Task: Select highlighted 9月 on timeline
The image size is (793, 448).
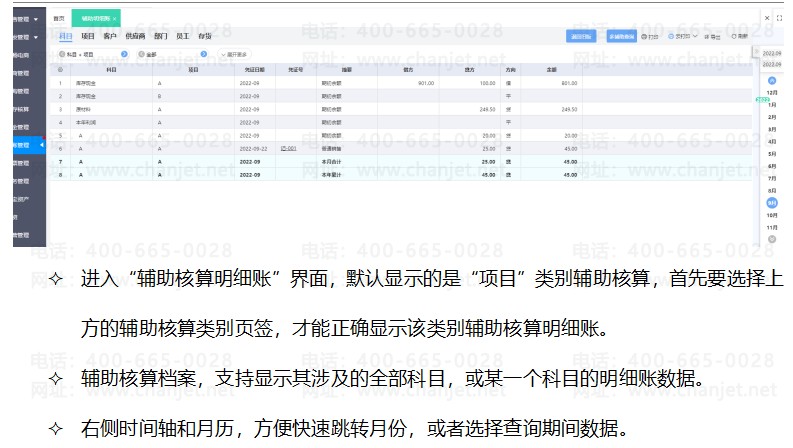Action: (772, 203)
